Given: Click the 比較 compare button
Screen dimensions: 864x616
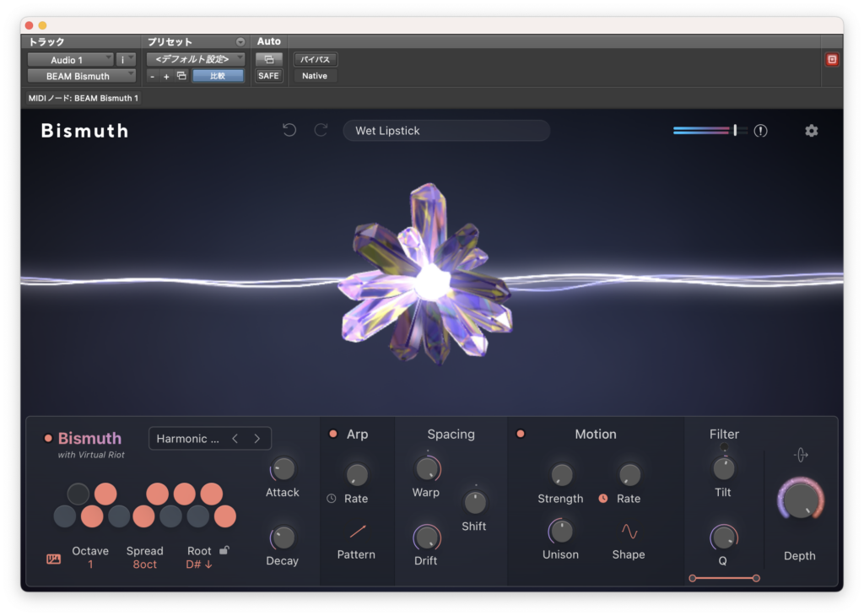Looking at the screenshot, I should [x=218, y=75].
